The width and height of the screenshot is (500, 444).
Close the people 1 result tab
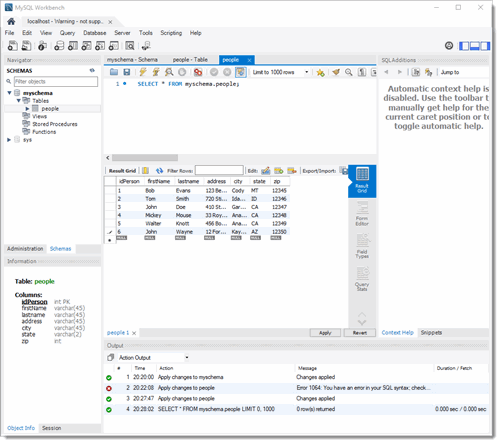pos(134,333)
